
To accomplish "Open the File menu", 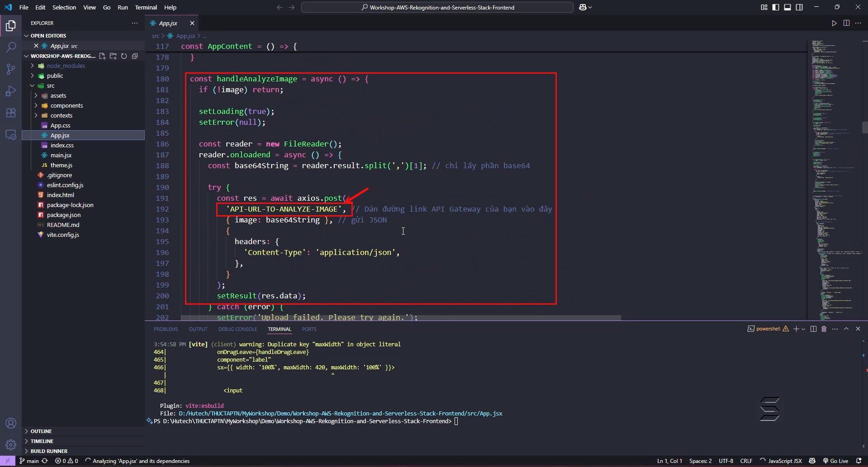I will 24,7.
